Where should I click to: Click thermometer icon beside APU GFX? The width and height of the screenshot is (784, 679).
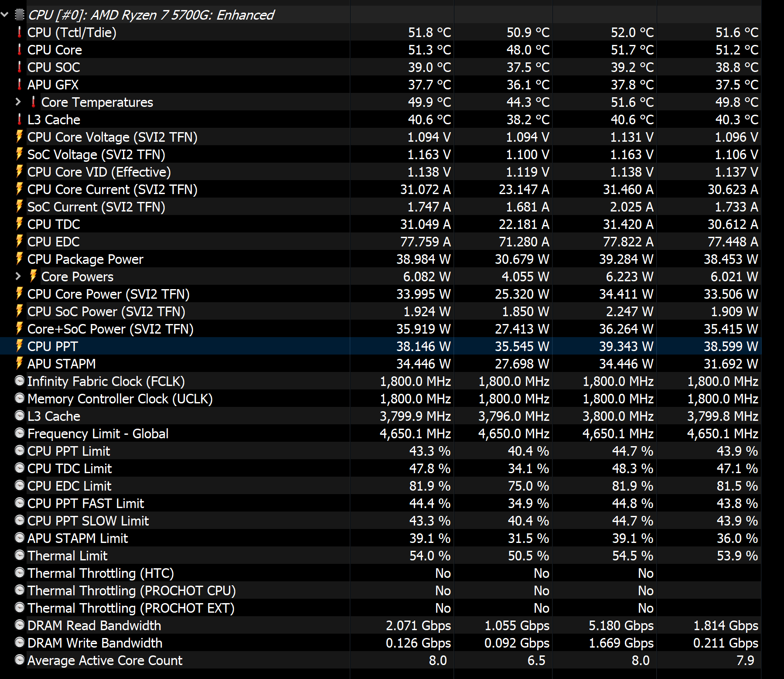[x=19, y=84]
